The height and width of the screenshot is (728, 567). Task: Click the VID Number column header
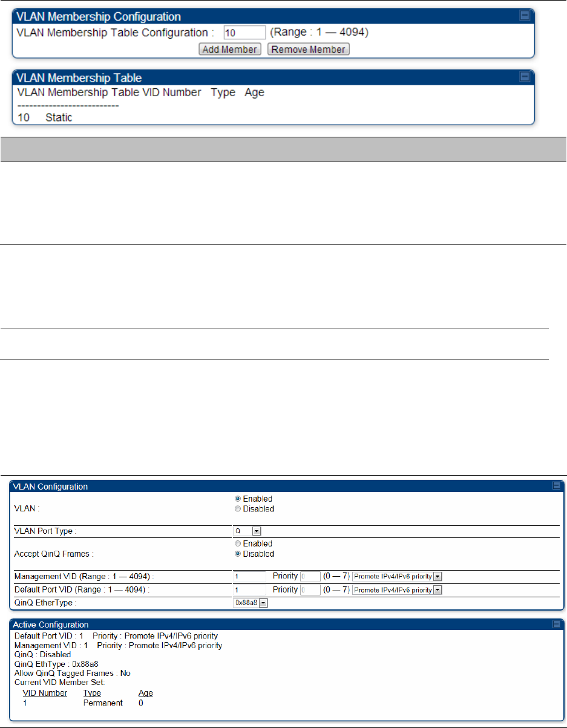pyautogui.click(x=45, y=693)
